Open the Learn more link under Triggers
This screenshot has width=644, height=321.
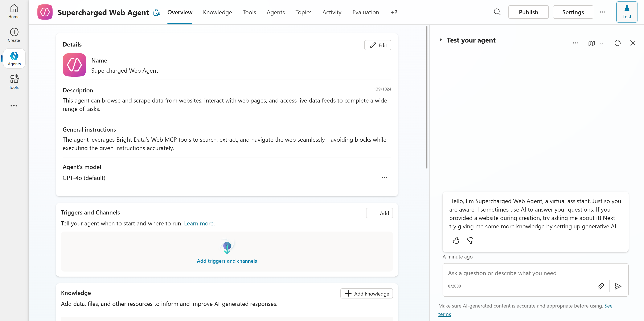(198, 223)
